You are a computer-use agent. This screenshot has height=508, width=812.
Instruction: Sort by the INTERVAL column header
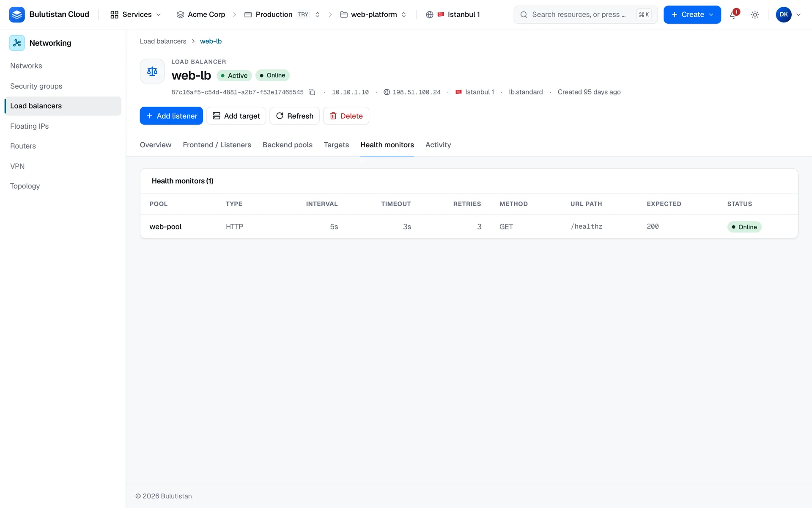pyautogui.click(x=322, y=204)
